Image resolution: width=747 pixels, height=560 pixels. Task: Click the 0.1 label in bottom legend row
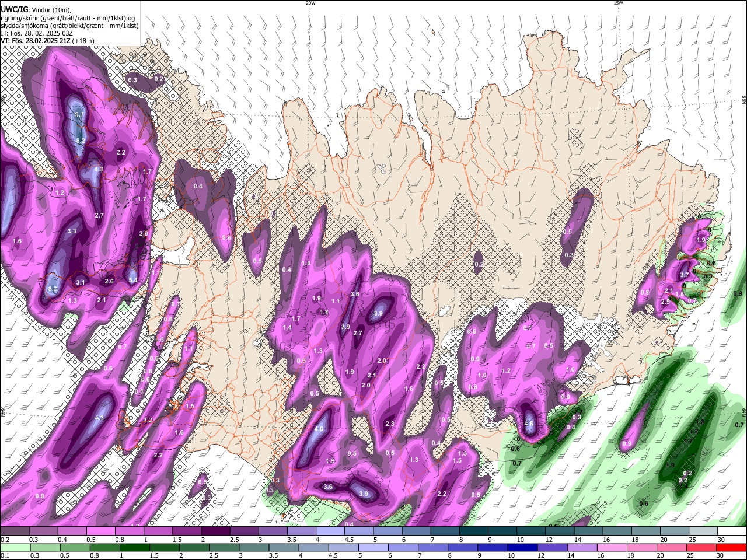point(5,556)
